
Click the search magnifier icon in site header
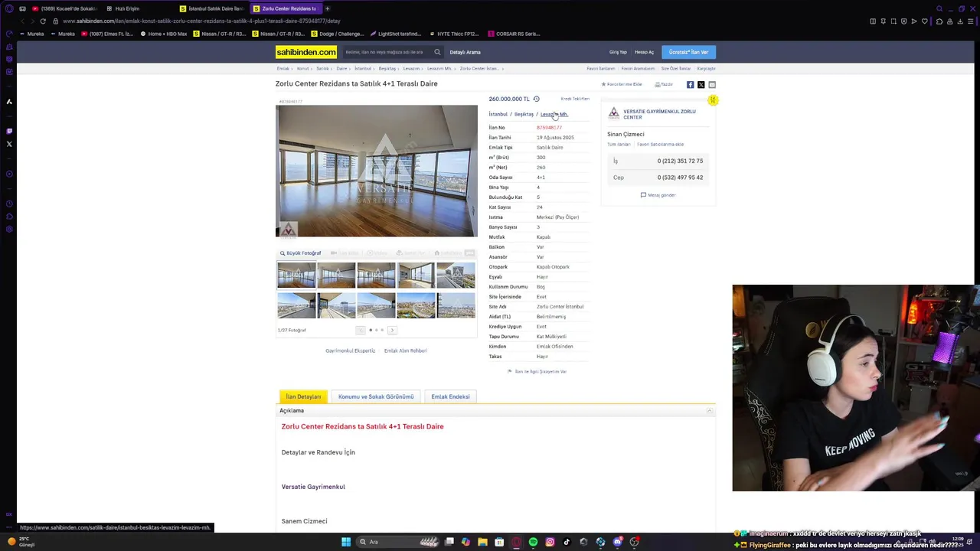[437, 52]
